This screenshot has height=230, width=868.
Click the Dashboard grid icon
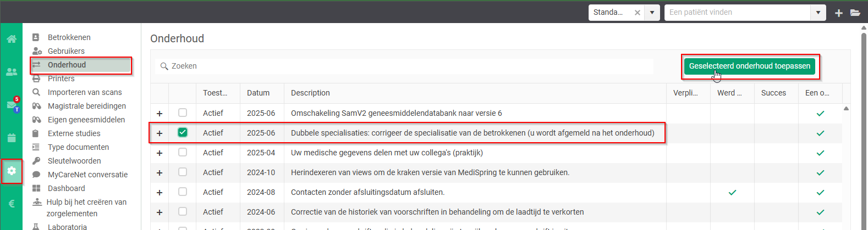[x=36, y=188]
